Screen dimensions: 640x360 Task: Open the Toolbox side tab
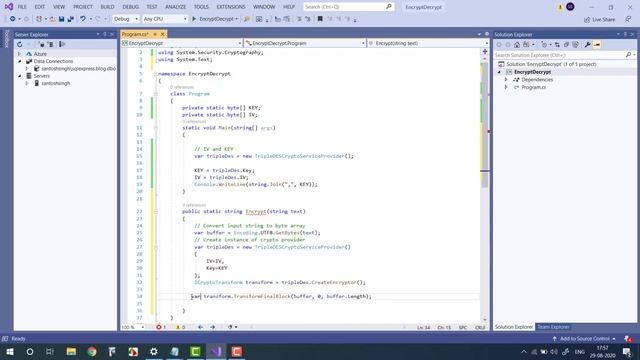tap(6, 39)
